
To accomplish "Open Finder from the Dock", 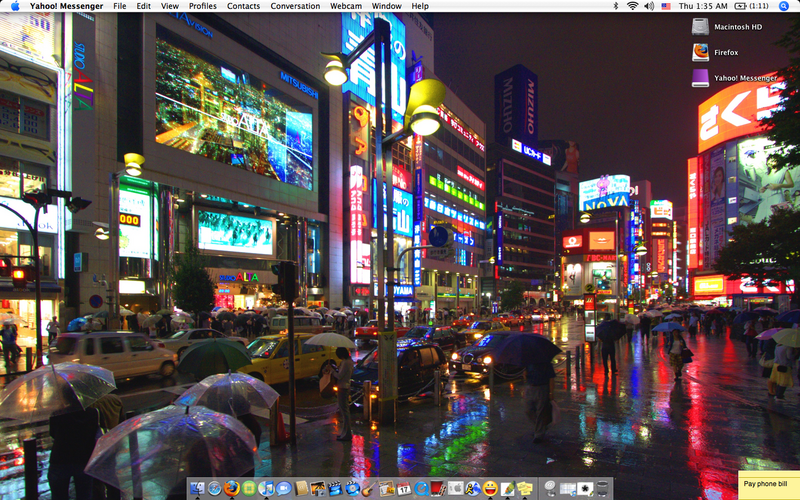I will pos(197,488).
